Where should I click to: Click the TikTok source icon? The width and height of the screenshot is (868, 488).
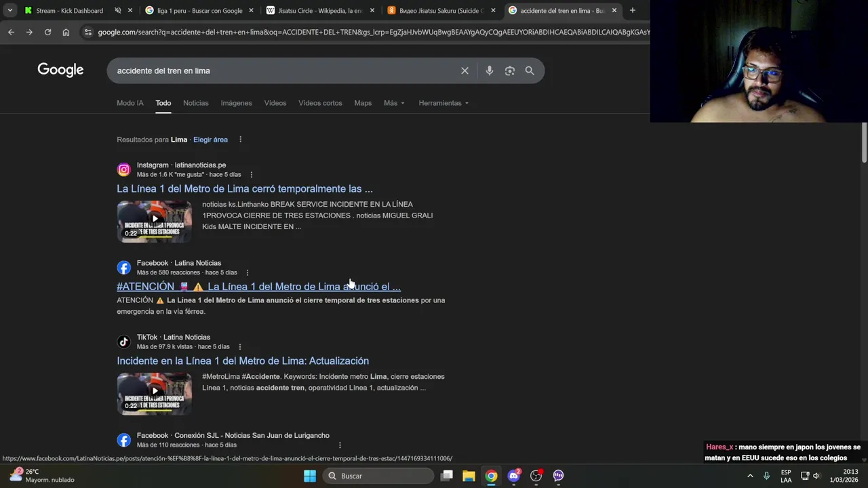tap(123, 342)
